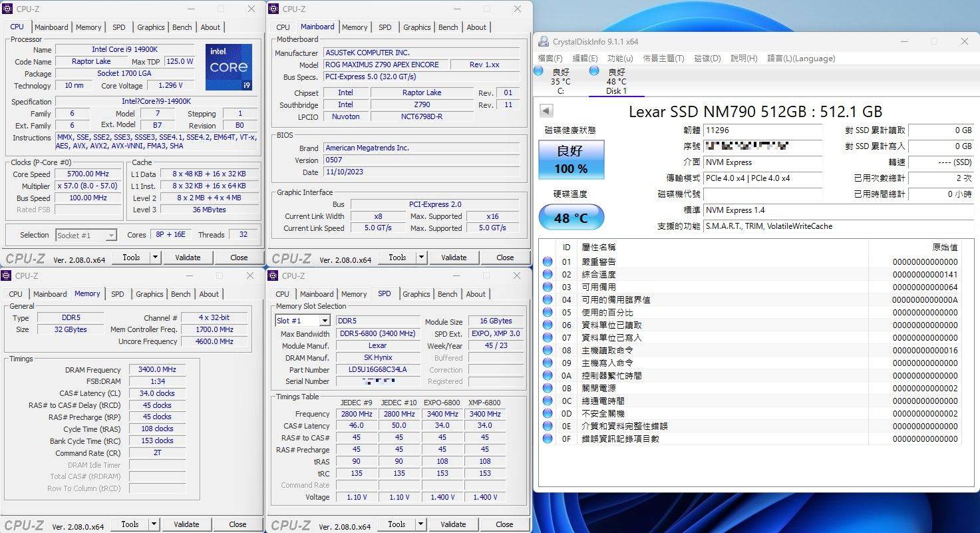Click the previous-disk arrow in CrystalDiskInfo
Viewport: 980px width, 533px height.
point(546,111)
